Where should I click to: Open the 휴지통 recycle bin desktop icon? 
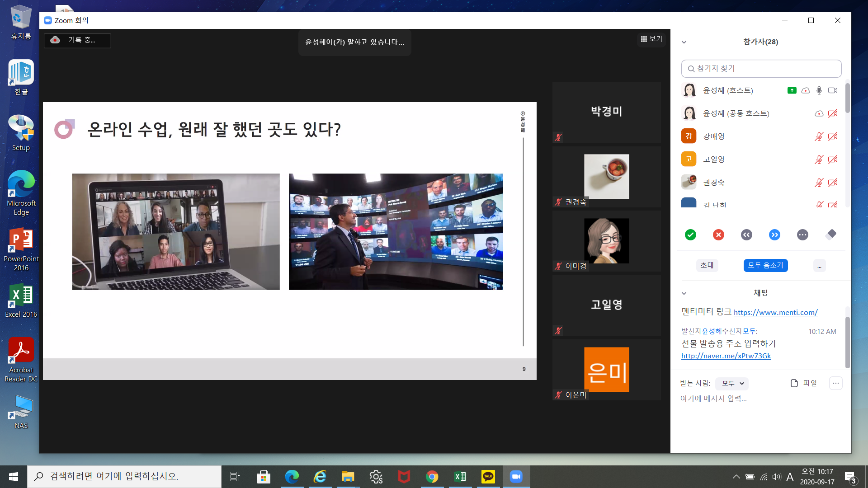point(21,23)
